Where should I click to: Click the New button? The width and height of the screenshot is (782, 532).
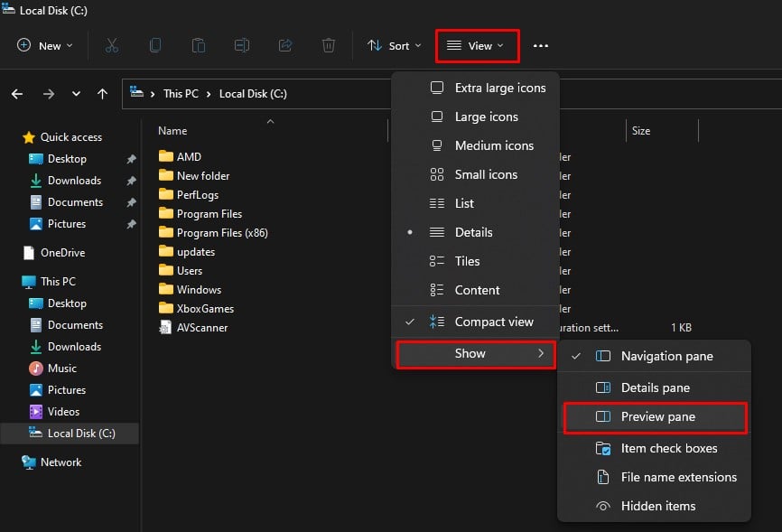44,46
